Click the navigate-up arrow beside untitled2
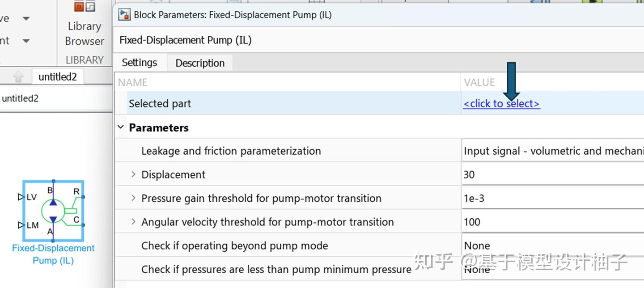Image resolution: width=644 pixels, height=288 pixels. click(17, 76)
